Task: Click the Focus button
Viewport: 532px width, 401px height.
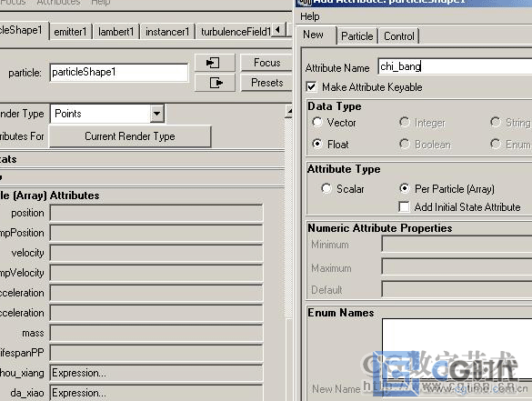Action: tap(266, 63)
